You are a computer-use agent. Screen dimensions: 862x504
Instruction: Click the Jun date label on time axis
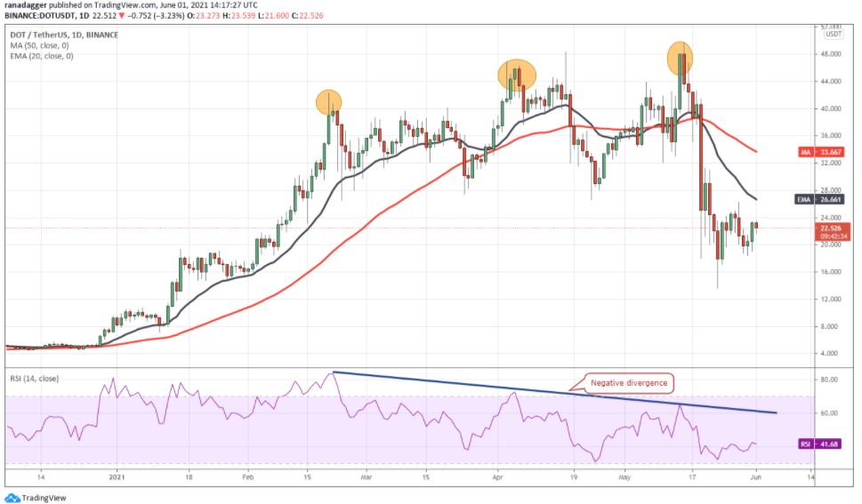click(756, 477)
